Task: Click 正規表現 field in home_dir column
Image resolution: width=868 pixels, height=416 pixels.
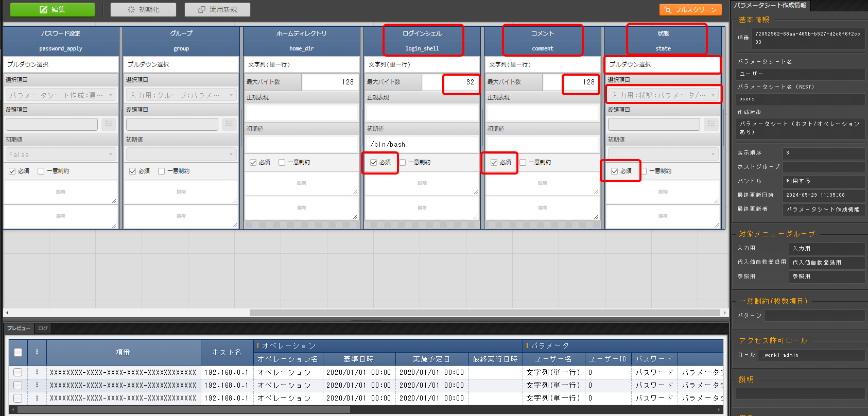Action: coord(302,113)
